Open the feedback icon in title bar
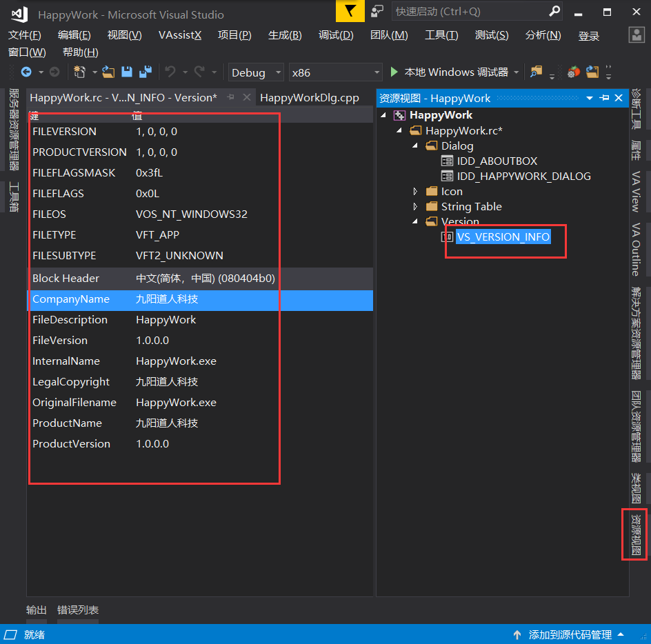The height and width of the screenshot is (644, 651). point(377,11)
